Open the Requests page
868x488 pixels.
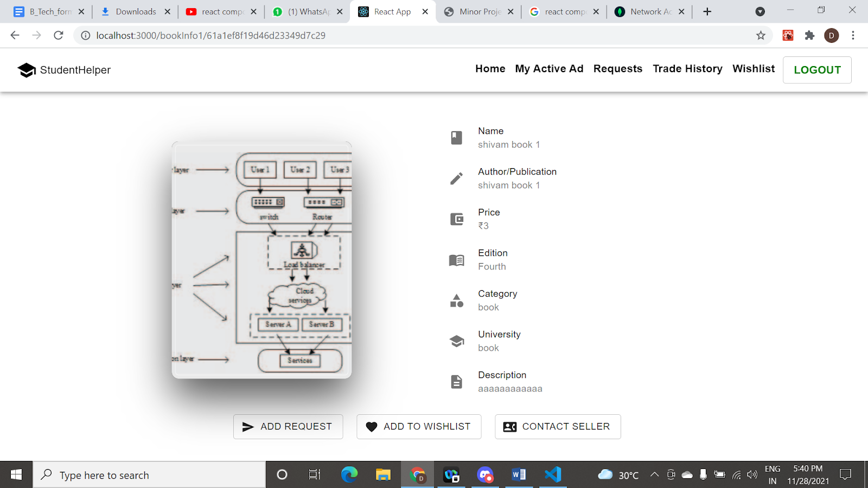coord(618,69)
